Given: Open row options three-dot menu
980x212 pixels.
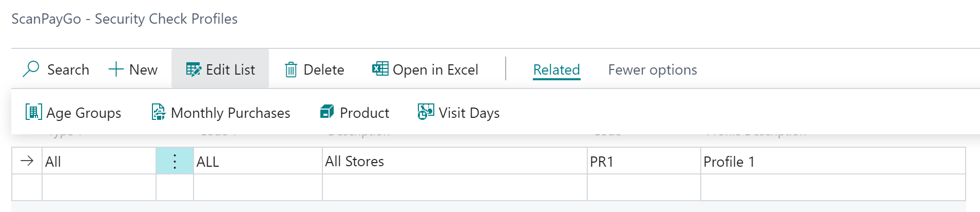Looking at the screenshot, I should coord(175,161).
